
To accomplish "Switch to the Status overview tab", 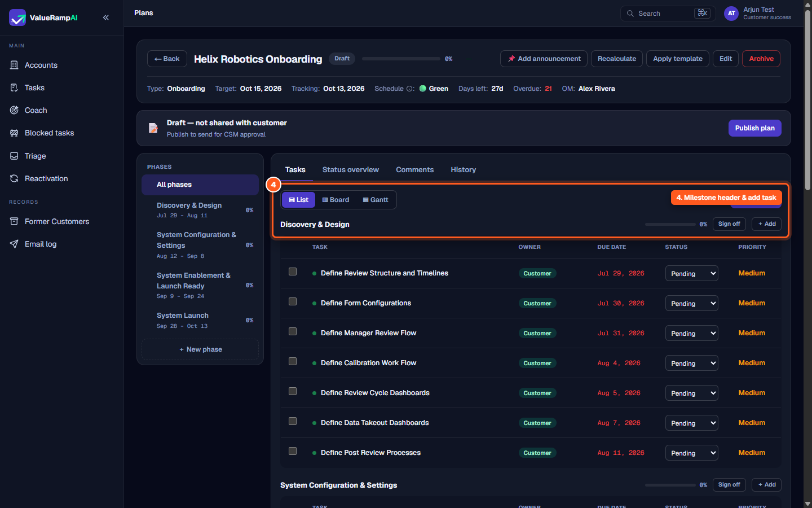I will [350, 170].
